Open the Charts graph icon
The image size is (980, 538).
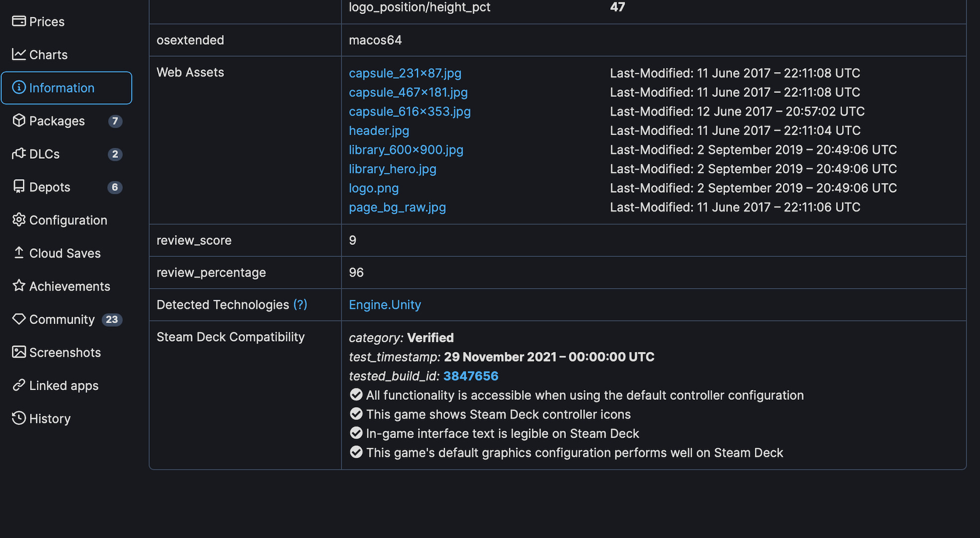coord(19,54)
